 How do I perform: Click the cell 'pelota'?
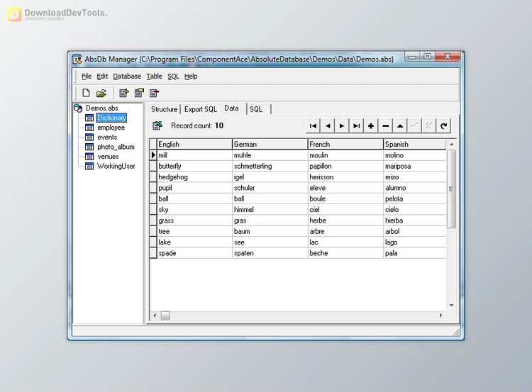pos(415,198)
